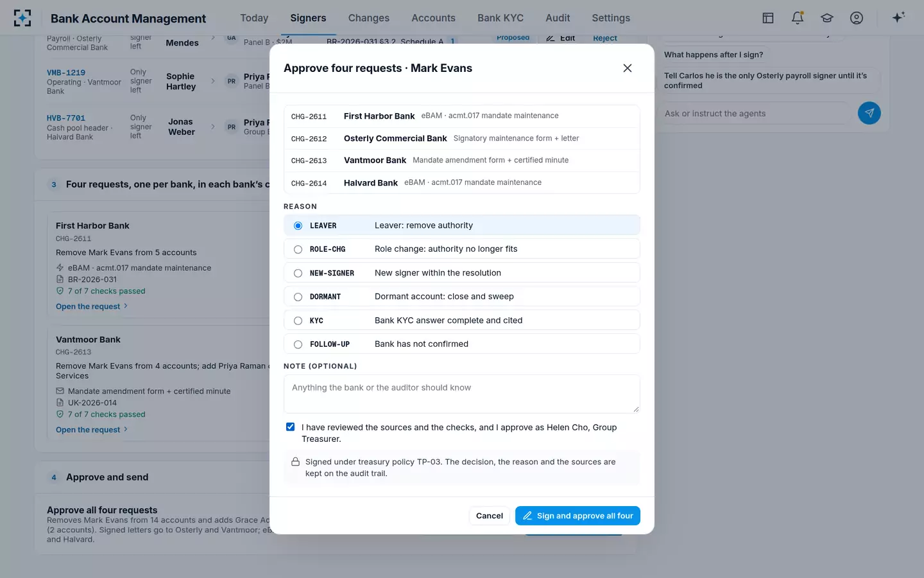Click the document icon next to UK-2026-014
Image resolution: width=924 pixels, height=578 pixels.
click(x=60, y=403)
